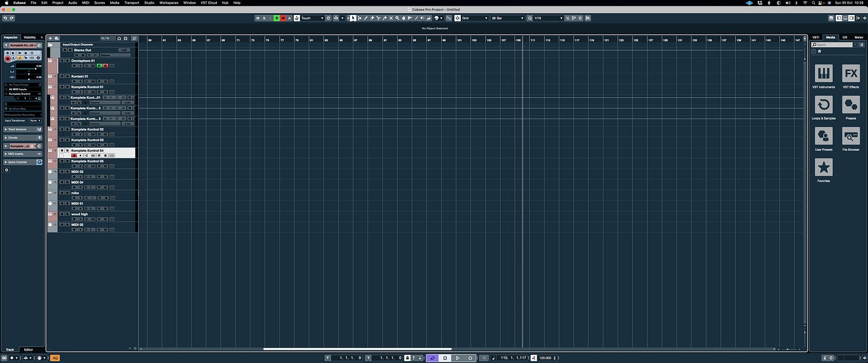Select the Zoom magnifier tool
This screenshot has width=868, height=363.
pyautogui.click(x=397, y=18)
